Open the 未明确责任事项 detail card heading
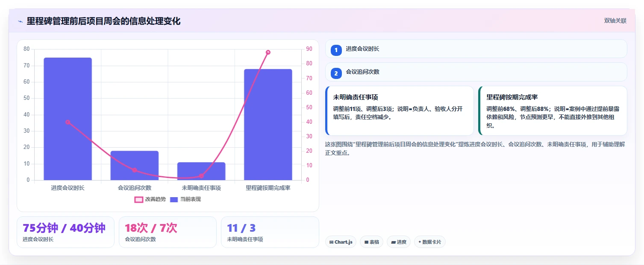 pos(356,97)
